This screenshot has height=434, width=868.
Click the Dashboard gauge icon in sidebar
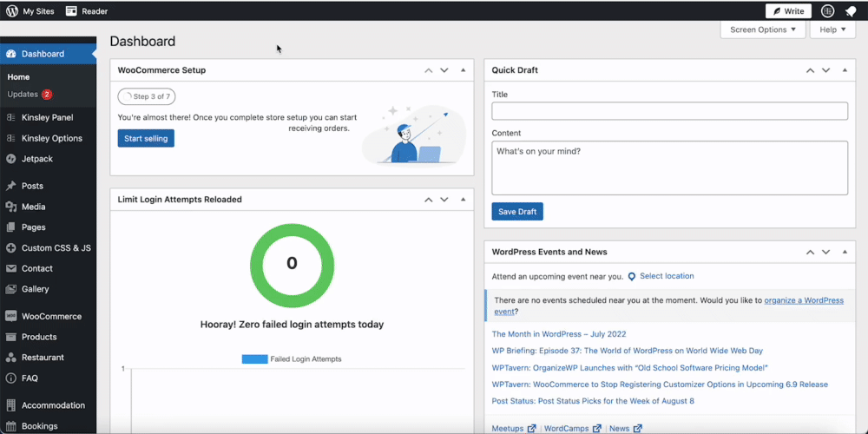pyautogui.click(x=10, y=54)
